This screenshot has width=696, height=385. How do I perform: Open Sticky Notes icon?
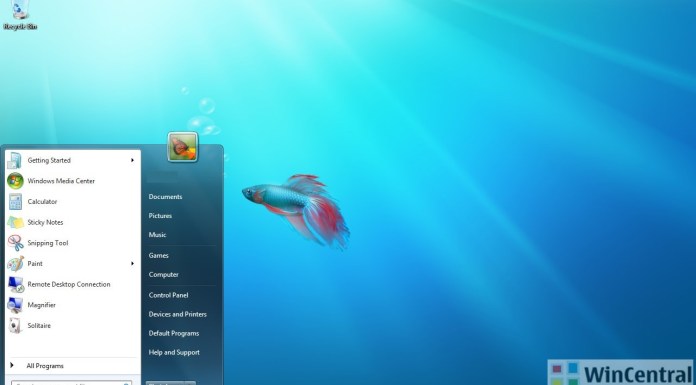point(15,222)
